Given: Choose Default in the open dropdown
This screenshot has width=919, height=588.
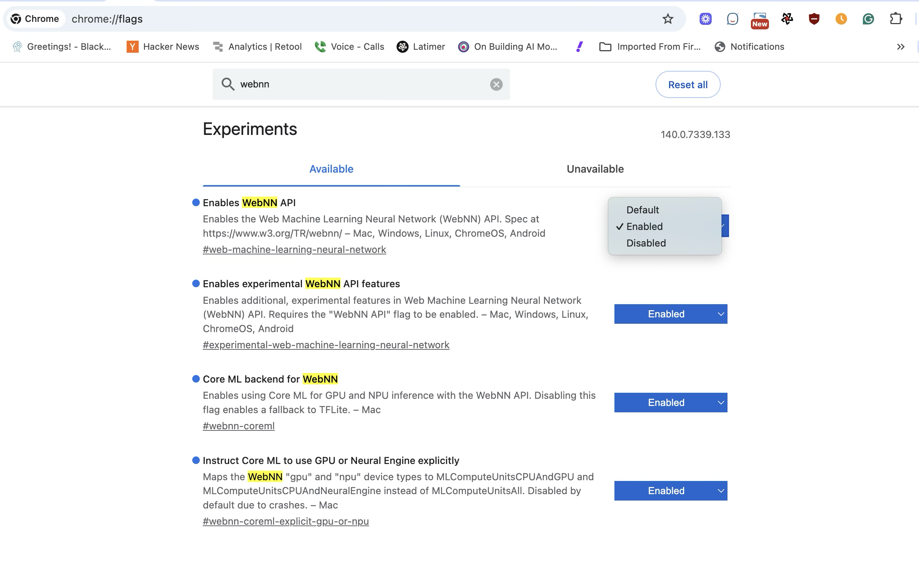Looking at the screenshot, I should (x=643, y=210).
